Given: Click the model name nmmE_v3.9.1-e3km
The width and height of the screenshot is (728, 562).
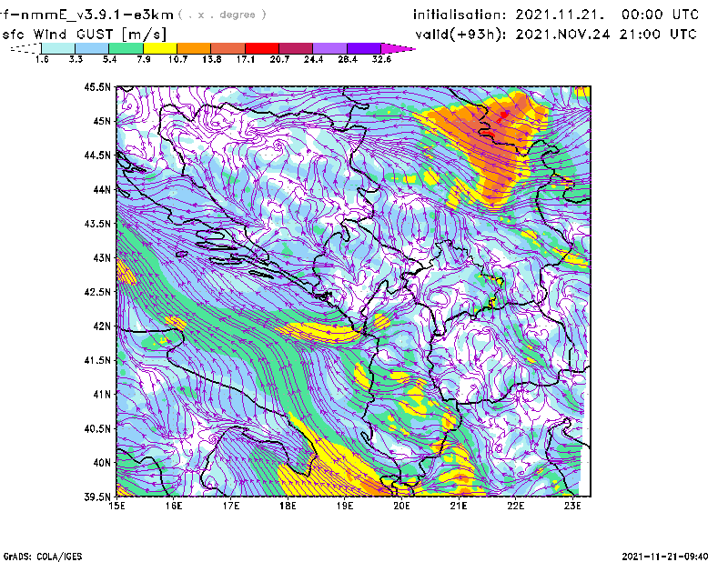Looking at the screenshot, I should click(97, 15).
